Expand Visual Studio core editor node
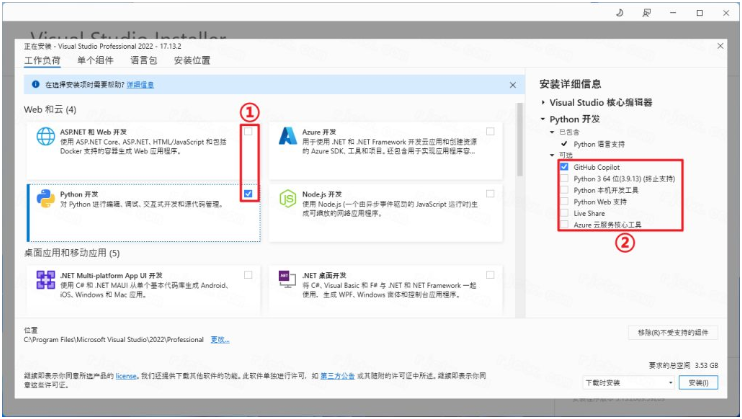742x419 pixels. [x=543, y=102]
